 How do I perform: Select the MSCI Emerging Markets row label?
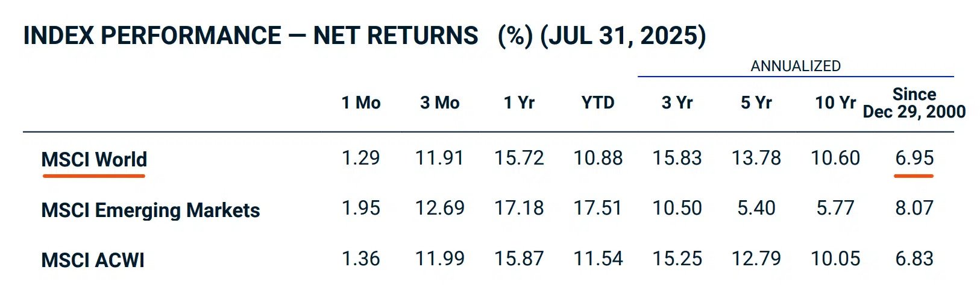[151, 210]
